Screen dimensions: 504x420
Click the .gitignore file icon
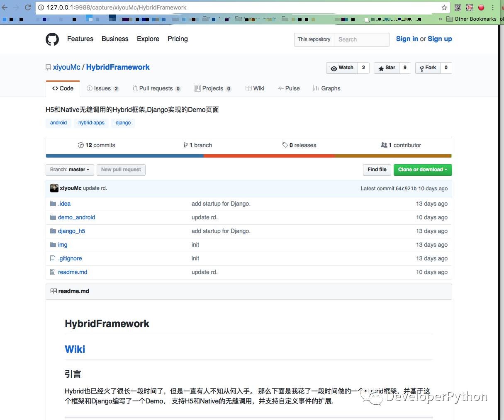click(53, 258)
